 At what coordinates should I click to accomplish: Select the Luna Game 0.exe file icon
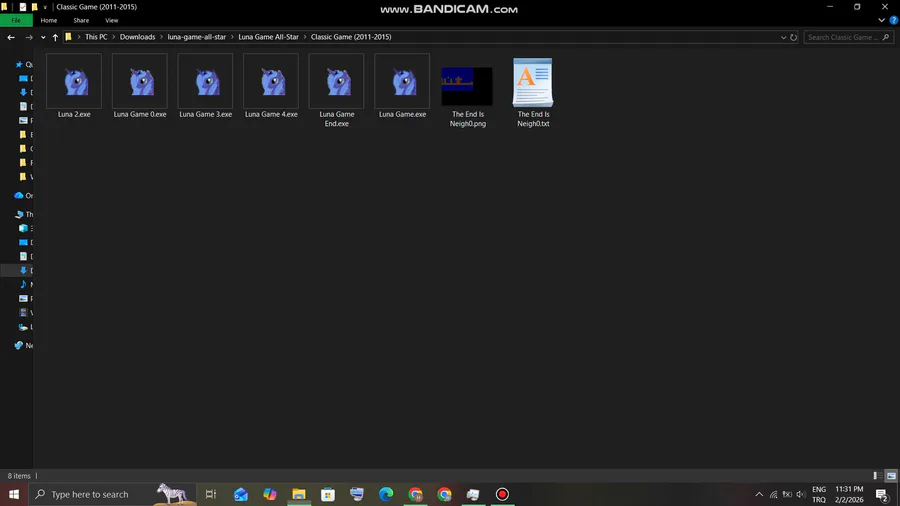point(139,81)
